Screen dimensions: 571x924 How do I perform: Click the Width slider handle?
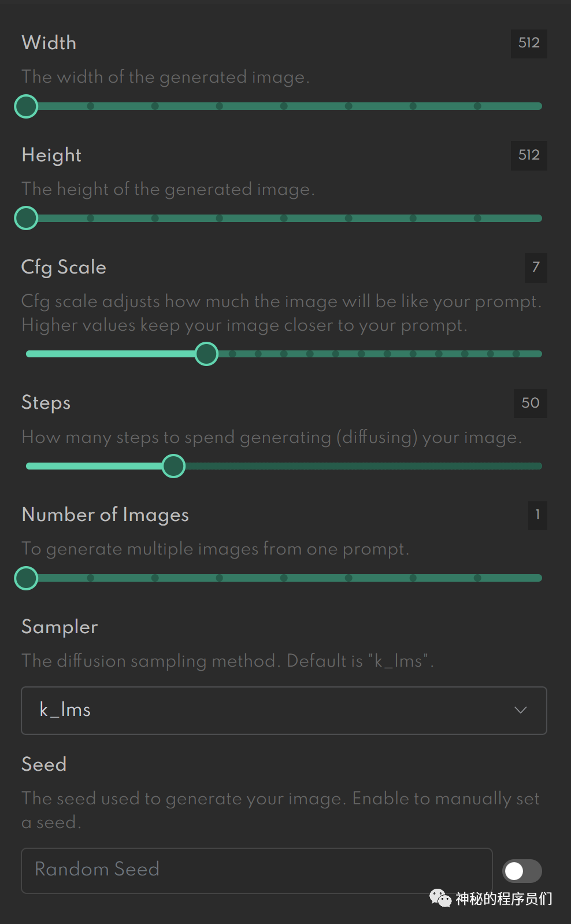point(26,106)
